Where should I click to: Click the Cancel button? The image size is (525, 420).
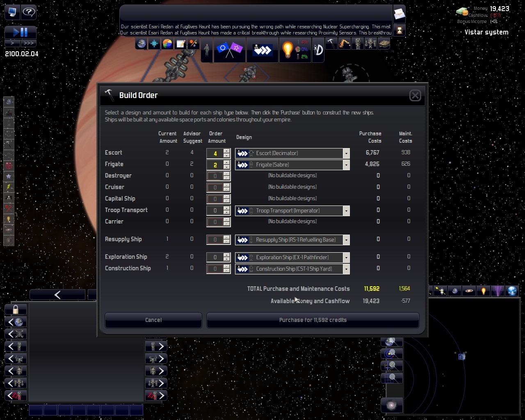coord(153,320)
